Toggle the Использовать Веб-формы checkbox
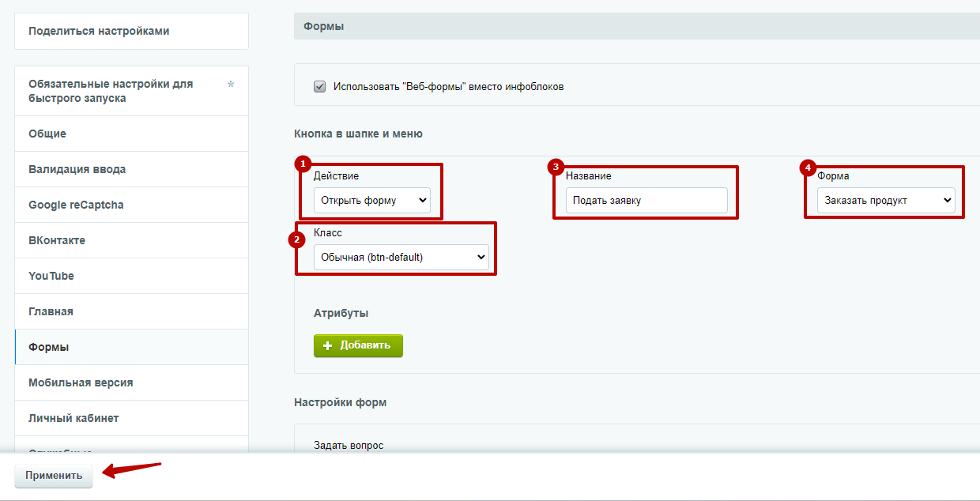The width and height of the screenshot is (980, 501). point(320,87)
